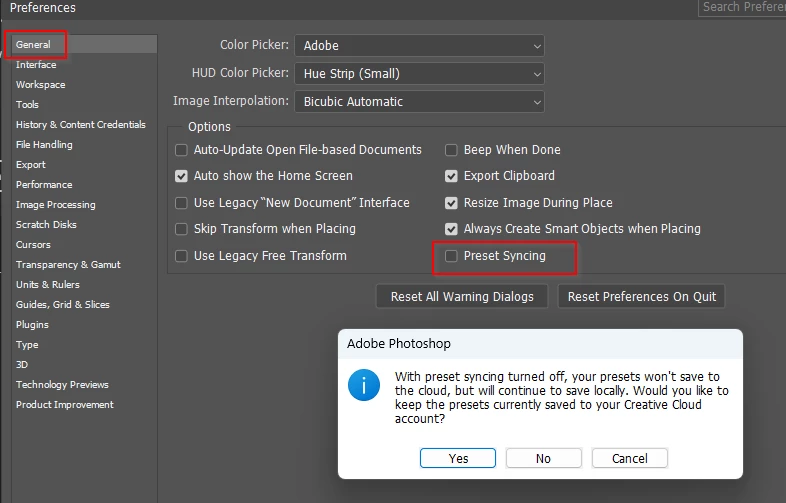
Task: Open the Performance preferences category
Action: 44,185
